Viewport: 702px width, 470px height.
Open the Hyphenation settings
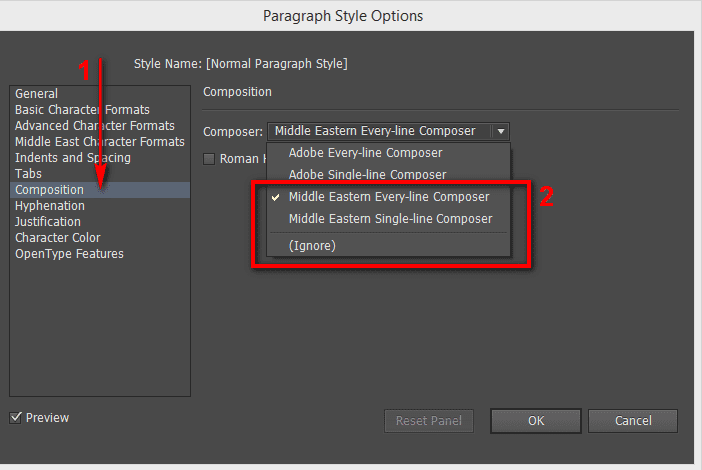tap(50, 206)
